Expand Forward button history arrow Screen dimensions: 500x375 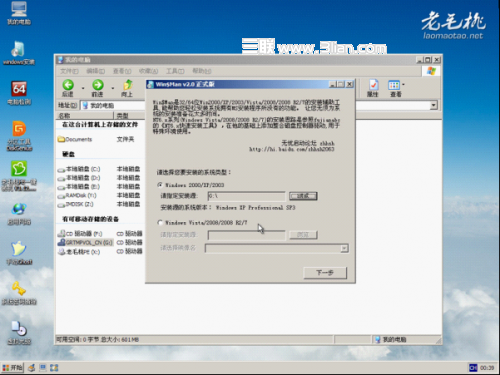(x=113, y=88)
